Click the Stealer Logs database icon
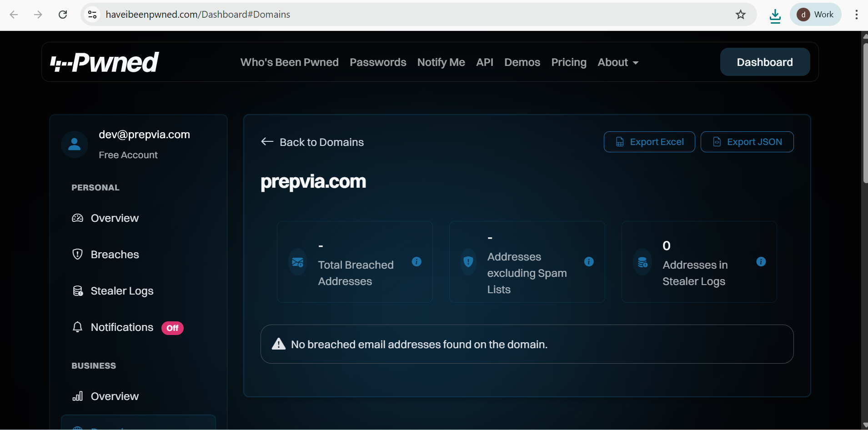This screenshot has width=868, height=430. click(x=78, y=291)
